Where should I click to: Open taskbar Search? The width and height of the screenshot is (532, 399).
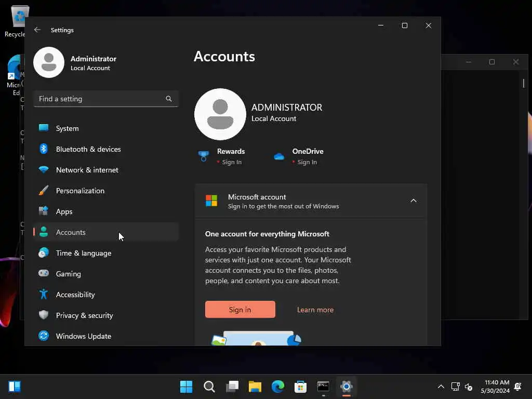[209, 387]
